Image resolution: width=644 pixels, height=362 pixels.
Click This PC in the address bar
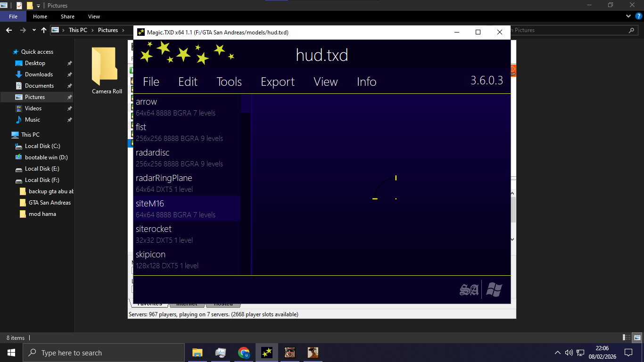pyautogui.click(x=78, y=30)
